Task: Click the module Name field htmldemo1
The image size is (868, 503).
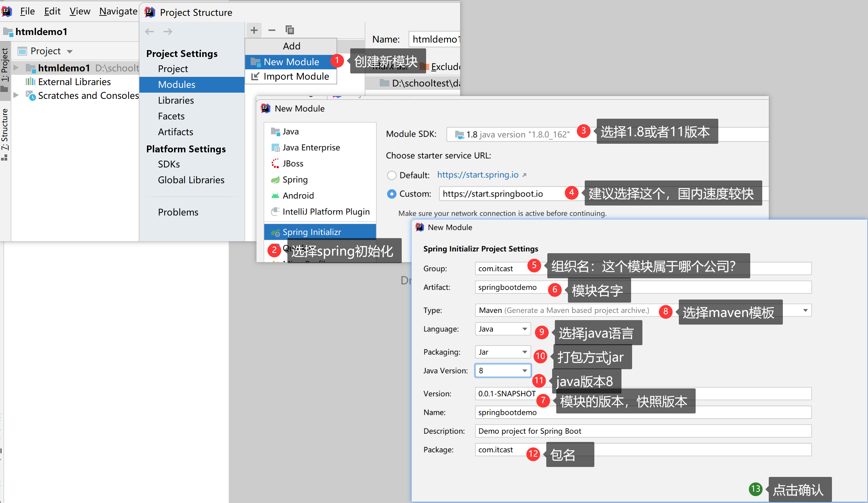Action: [434, 39]
